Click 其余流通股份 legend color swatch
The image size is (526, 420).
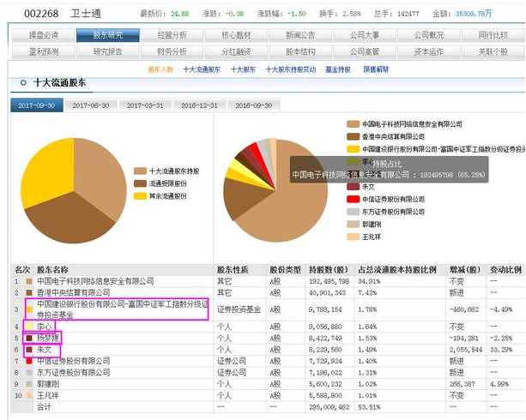point(140,196)
